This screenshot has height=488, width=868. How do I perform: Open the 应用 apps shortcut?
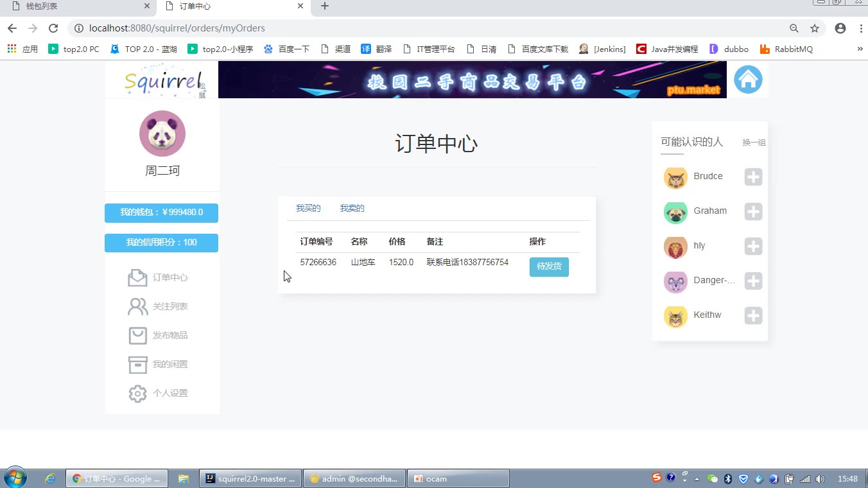(22, 49)
